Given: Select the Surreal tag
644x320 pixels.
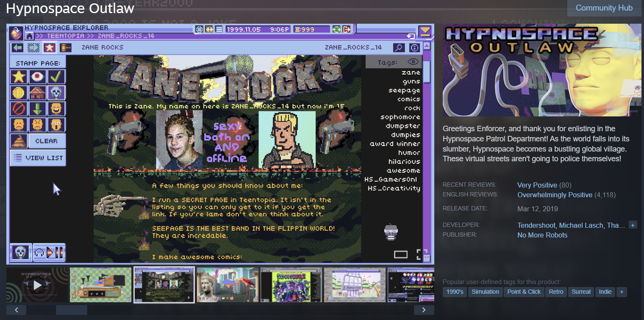Looking at the screenshot, I should (581, 292).
